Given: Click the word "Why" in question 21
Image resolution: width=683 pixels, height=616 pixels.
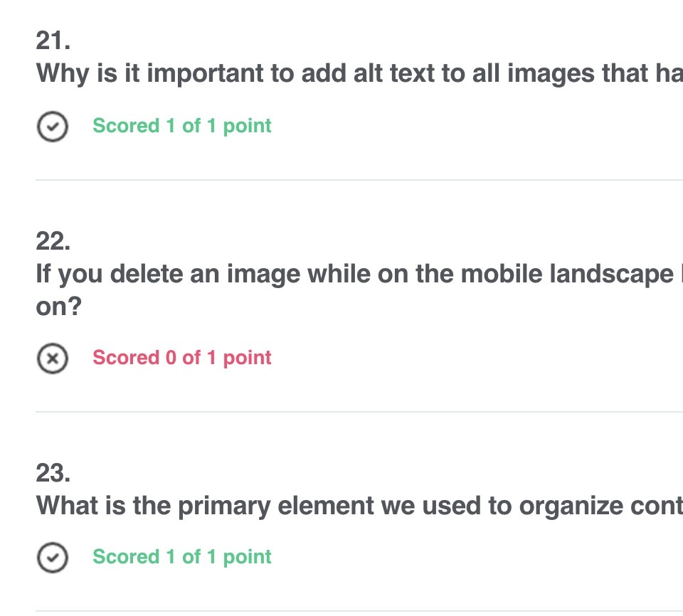Looking at the screenshot, I should 63,74.
